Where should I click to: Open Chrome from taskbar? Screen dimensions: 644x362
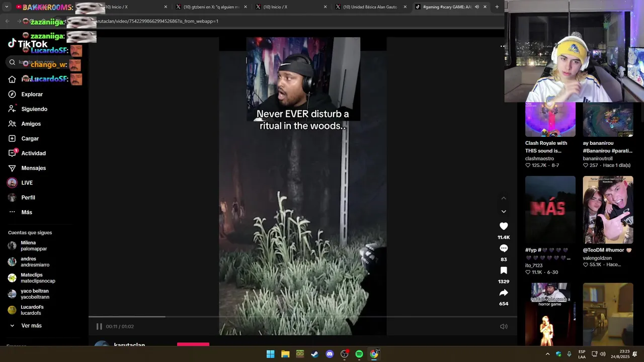374,354
